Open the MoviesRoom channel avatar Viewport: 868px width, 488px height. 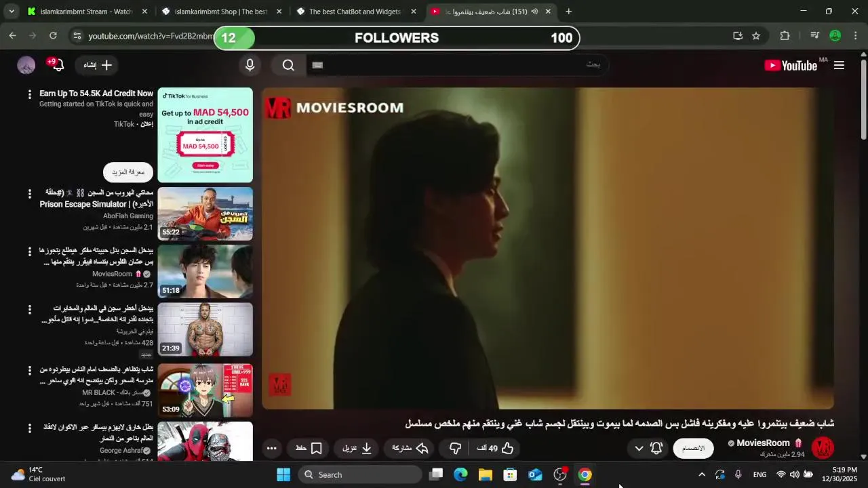[823, 448]
